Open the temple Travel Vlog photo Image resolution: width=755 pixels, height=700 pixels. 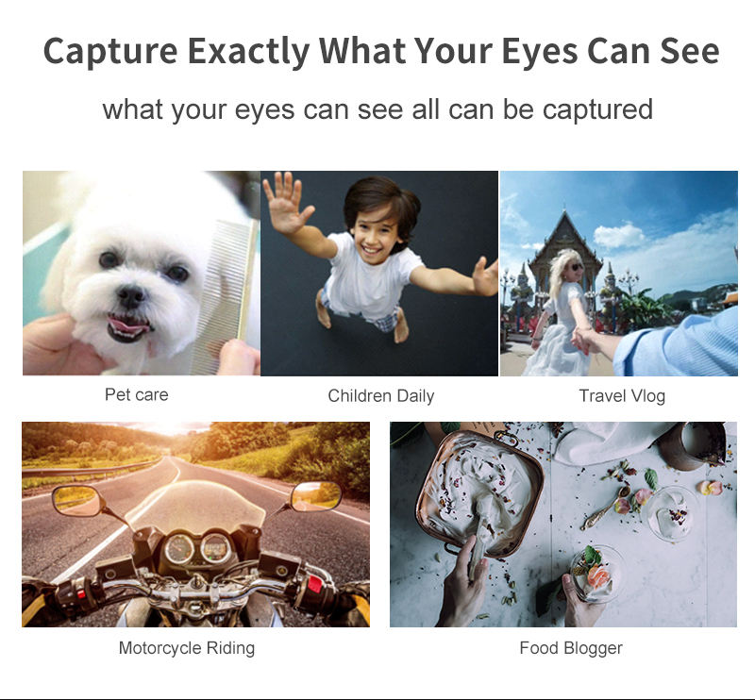[x=619, y=273]
